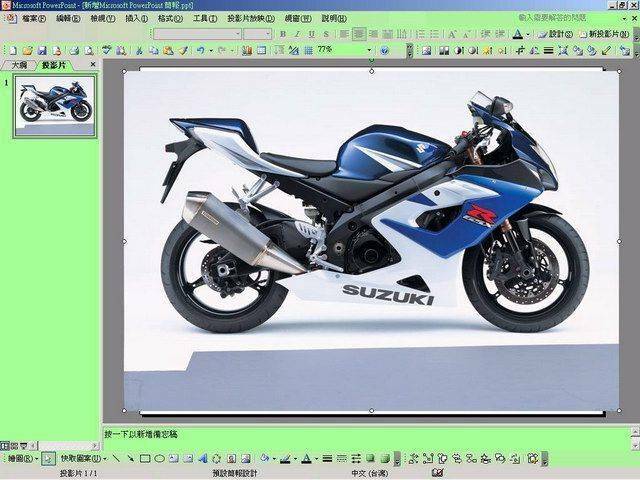
Task: Open the 投影片放映 (Slide Show) menu
Action: 251,18
